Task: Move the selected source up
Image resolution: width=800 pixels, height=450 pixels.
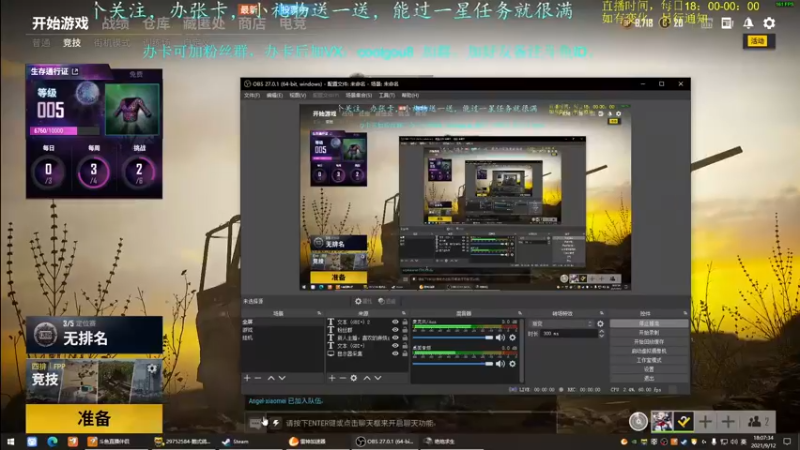Action: click(367, 378)
